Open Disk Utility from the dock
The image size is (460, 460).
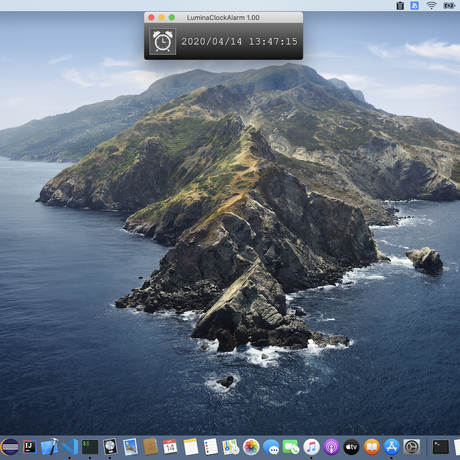point(110,447)
